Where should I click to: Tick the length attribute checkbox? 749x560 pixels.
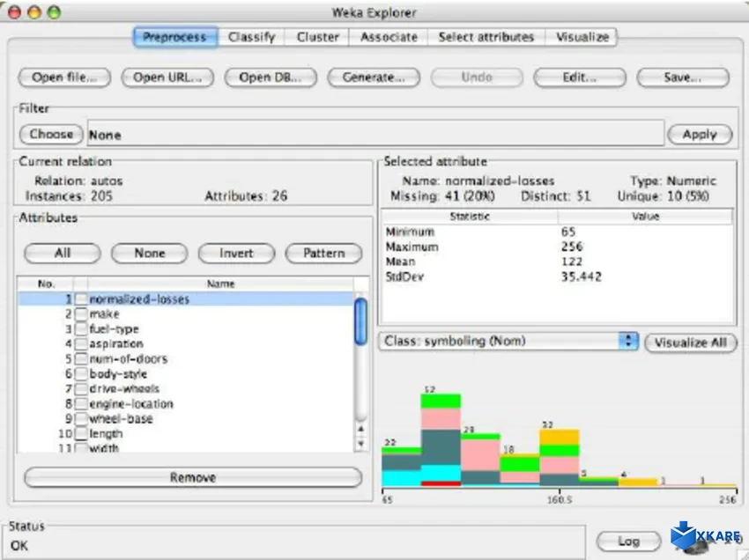(81, 433)
